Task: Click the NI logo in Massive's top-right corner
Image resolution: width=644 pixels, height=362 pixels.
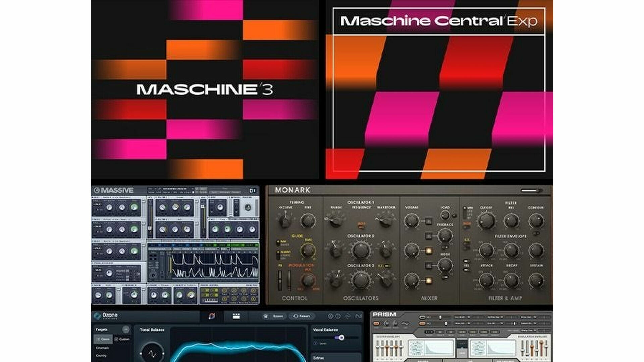Action: click(252, 190)
